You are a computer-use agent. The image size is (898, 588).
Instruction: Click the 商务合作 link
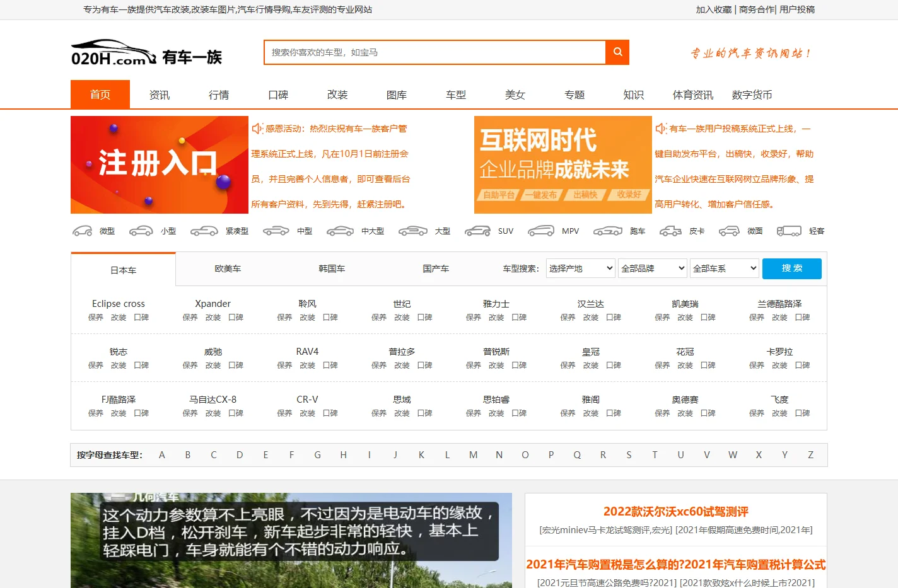coord(757,9)
